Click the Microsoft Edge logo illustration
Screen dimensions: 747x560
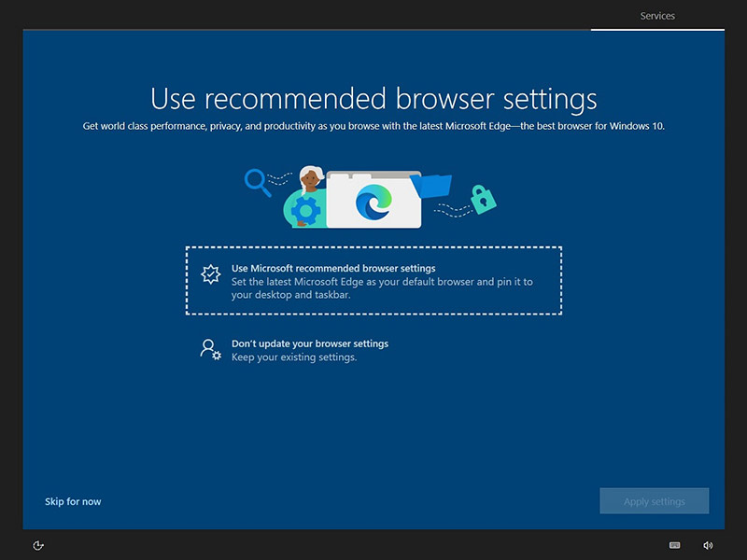pyautogui.click(x=373, y=202)
